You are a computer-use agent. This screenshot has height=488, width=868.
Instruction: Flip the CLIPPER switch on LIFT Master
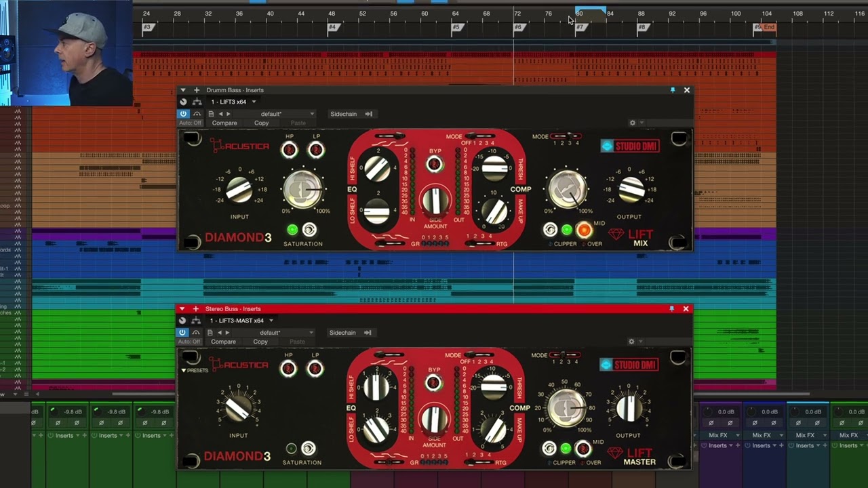coord(549,449)
